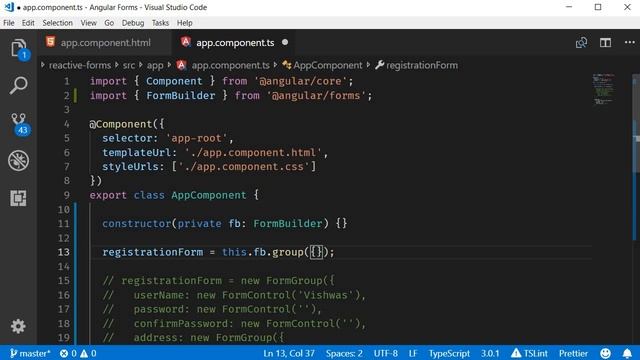The image size is (640, 360).
Task: Click './app.component.html' templateUrl string
Action: [x=253, y=153]
